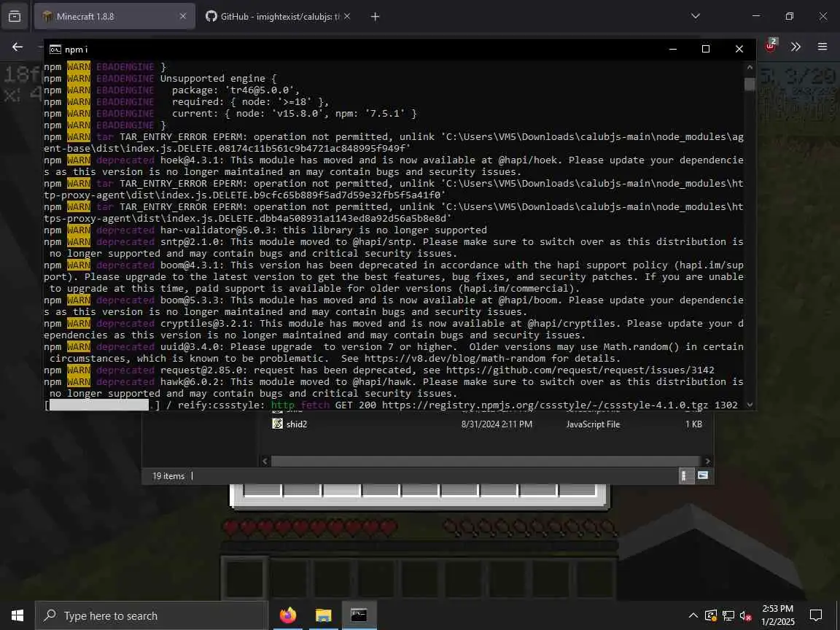Image resolution: width=840 pixels, height=630 pixels.
Task: Close the GitHub calubjs tab
Action: pos(347,17)
